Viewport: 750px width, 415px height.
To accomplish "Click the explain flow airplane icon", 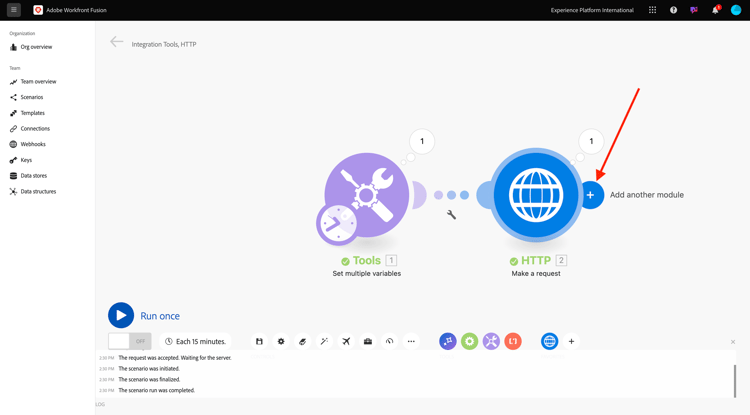I will tap(346, 341).
